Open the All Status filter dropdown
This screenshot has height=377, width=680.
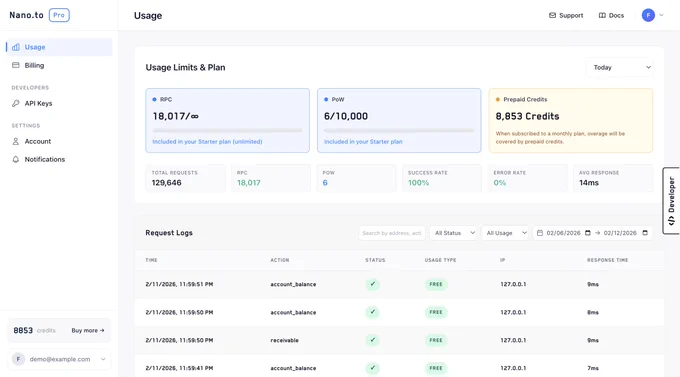click(x=454, y=233)
